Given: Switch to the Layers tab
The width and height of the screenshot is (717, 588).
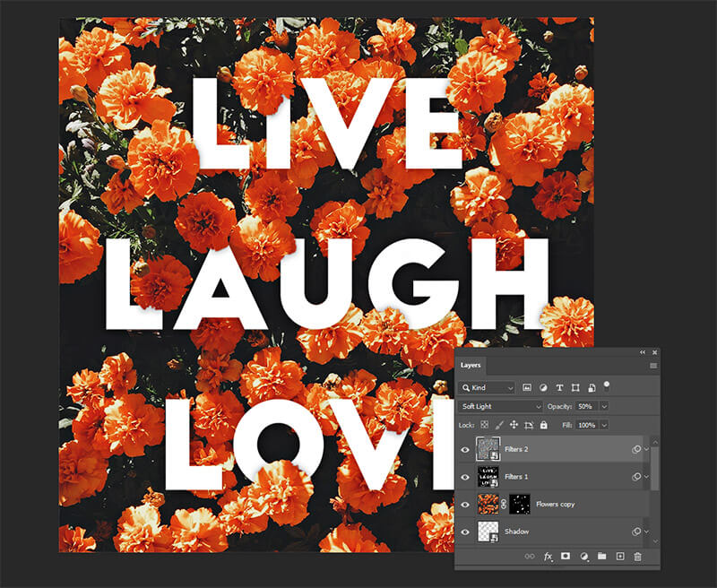Looking at the screenshot, I should (x=471, y=366).
